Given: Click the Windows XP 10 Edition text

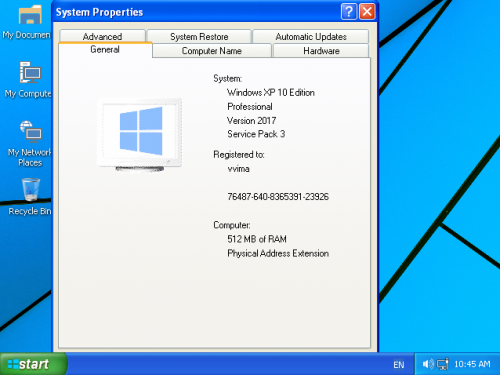Looking at the screenshot, I should 271,92.
